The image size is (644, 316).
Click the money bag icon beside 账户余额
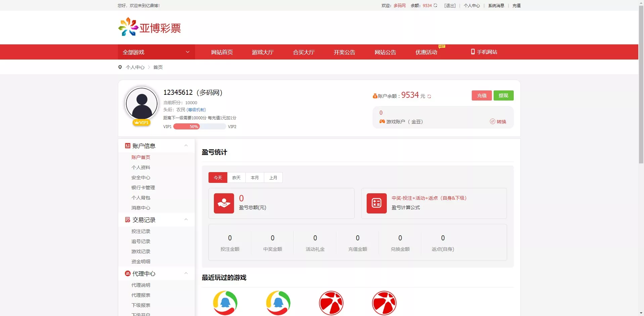[375, 95]
